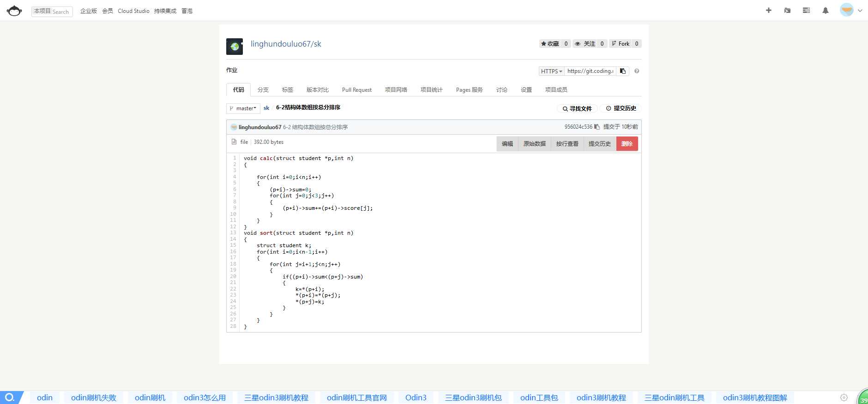Click the green 39 badge icon
The image size is (868, 404).
(862, 398)
